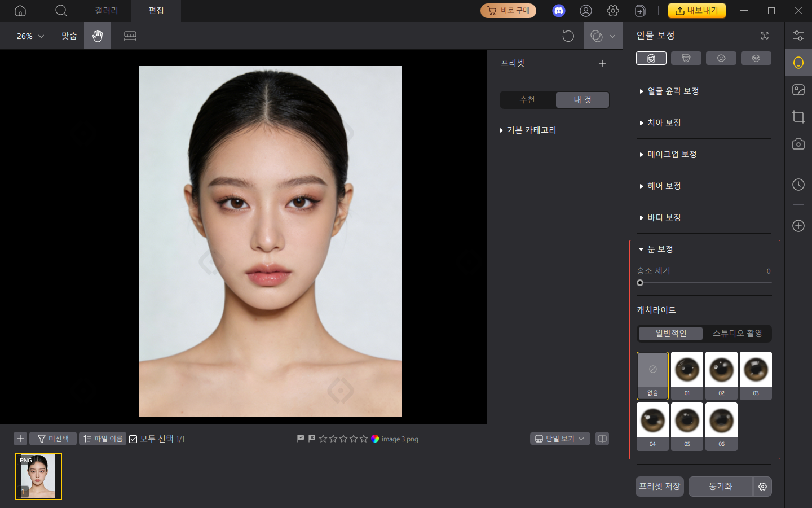Viewport: 812px width, 508px height.
Task: Click the face detection icon beside 인물 보정
Action: 764,36
